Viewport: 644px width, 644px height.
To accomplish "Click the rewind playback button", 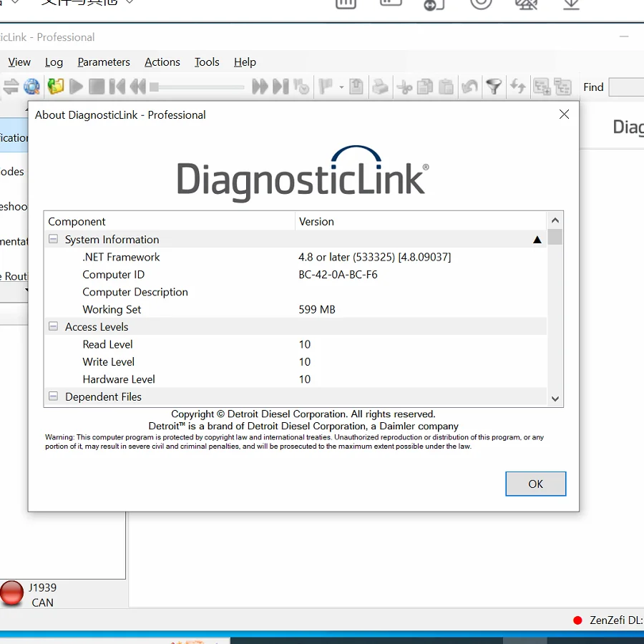I will click(x=137, y=87).
